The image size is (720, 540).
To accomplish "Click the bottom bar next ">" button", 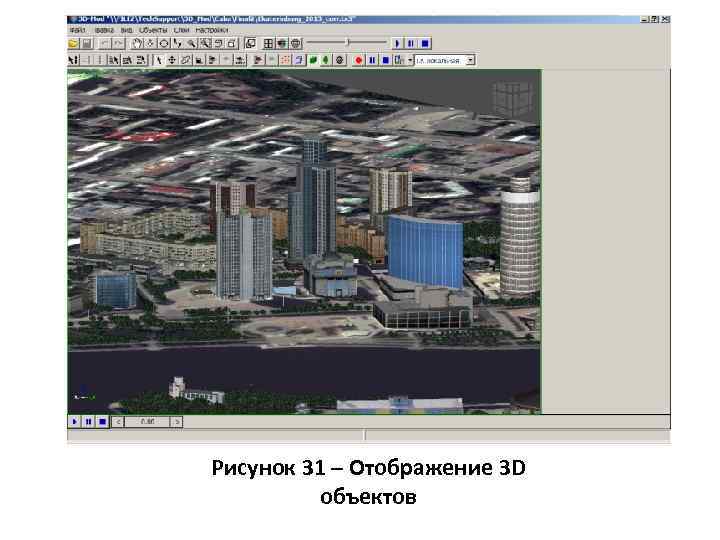I will click(177, 422).
